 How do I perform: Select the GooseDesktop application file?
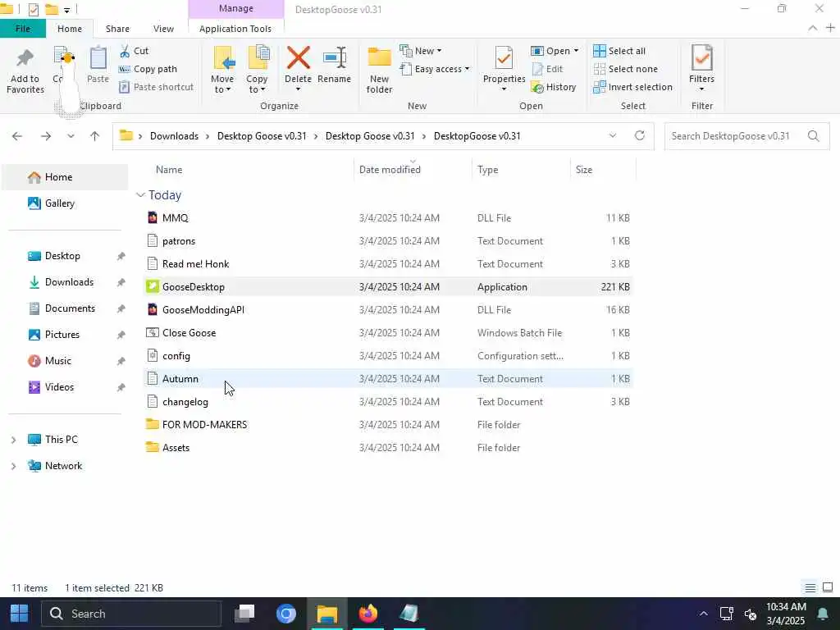(x=388, y=287)
